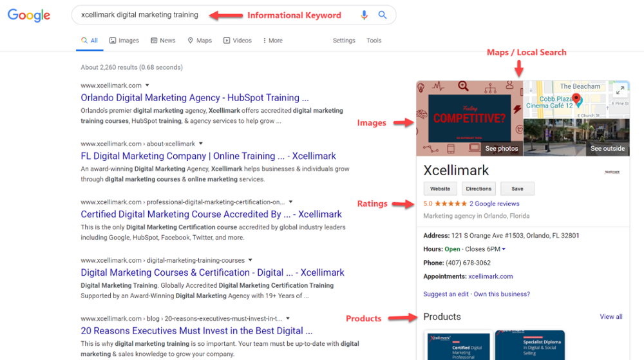Click the Products heading

(x=442, y=316)
